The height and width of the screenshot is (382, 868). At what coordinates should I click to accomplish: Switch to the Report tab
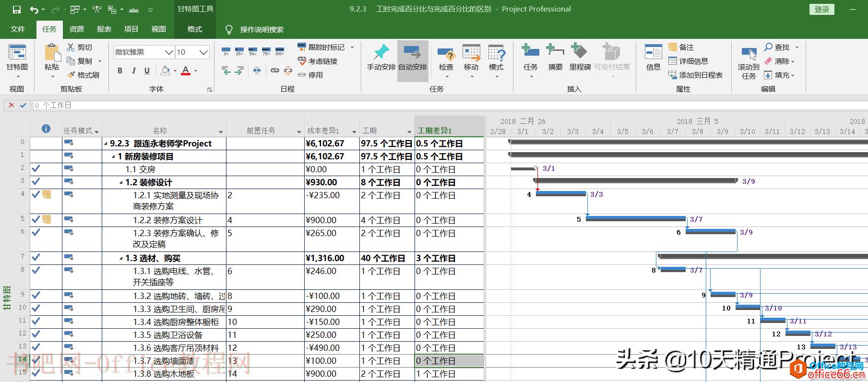(x=104, y=29)
